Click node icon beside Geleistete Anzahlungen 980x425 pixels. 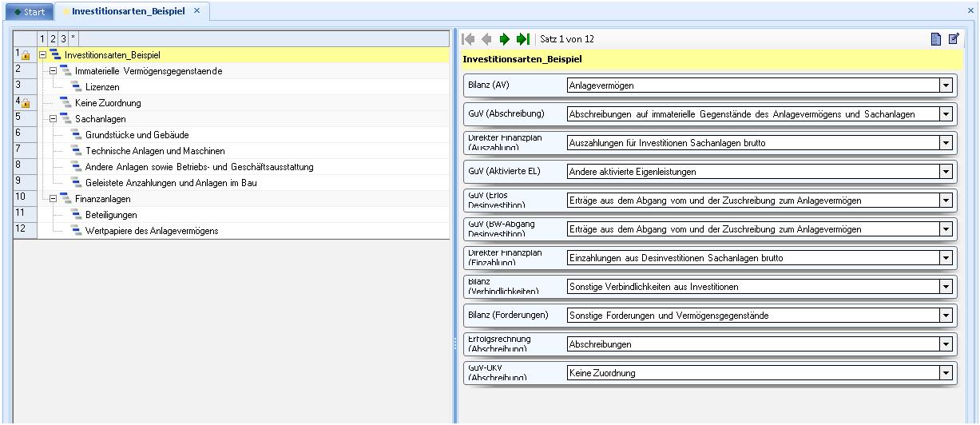[76, 183]
